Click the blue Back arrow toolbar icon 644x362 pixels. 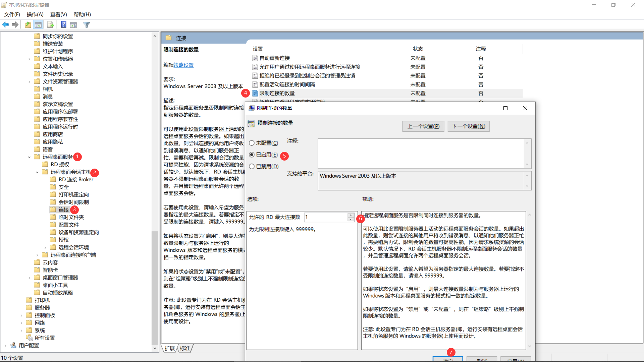pyautogui.click(x=5, y=24)
